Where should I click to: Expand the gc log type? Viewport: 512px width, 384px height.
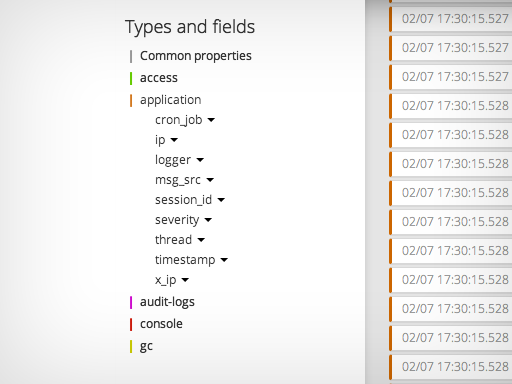[x=146, y=347]
